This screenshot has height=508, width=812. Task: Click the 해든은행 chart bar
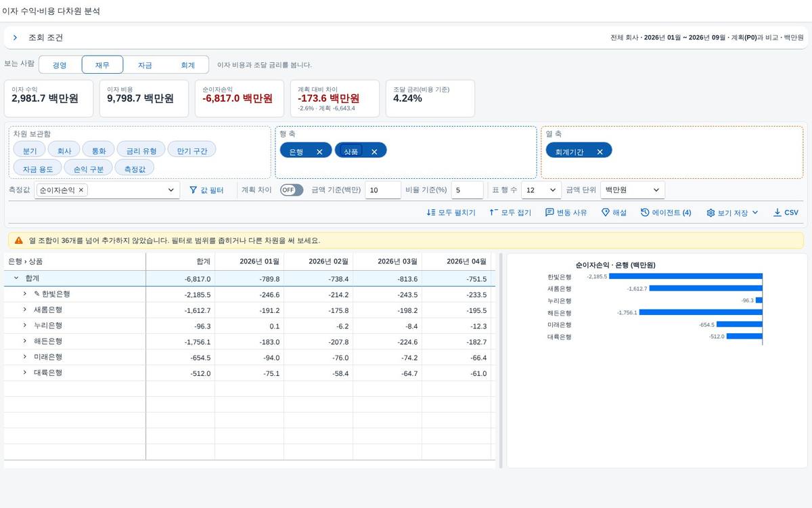coord(701,312)
